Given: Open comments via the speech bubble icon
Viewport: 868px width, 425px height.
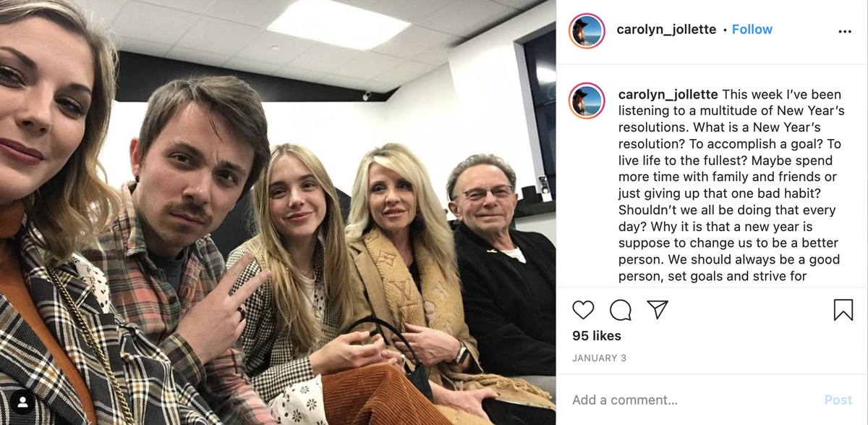Looking at the screenshot, I should (621, 310).
